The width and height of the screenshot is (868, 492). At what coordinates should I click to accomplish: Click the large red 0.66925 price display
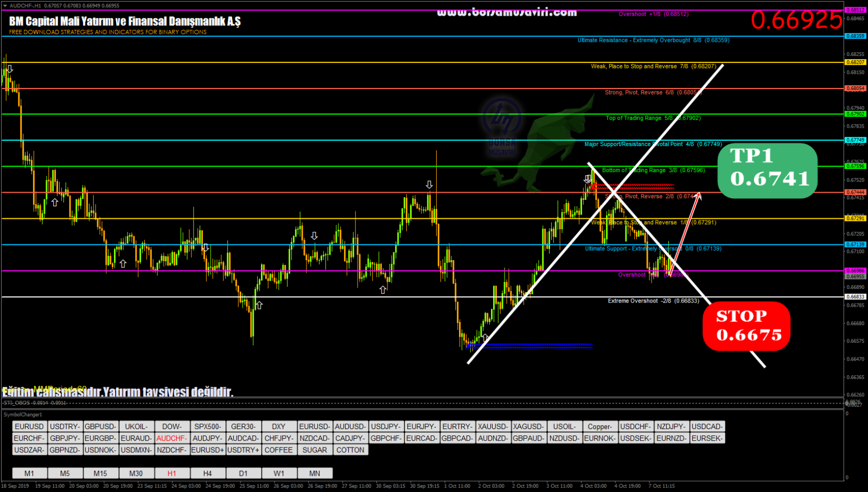point(796,21)
